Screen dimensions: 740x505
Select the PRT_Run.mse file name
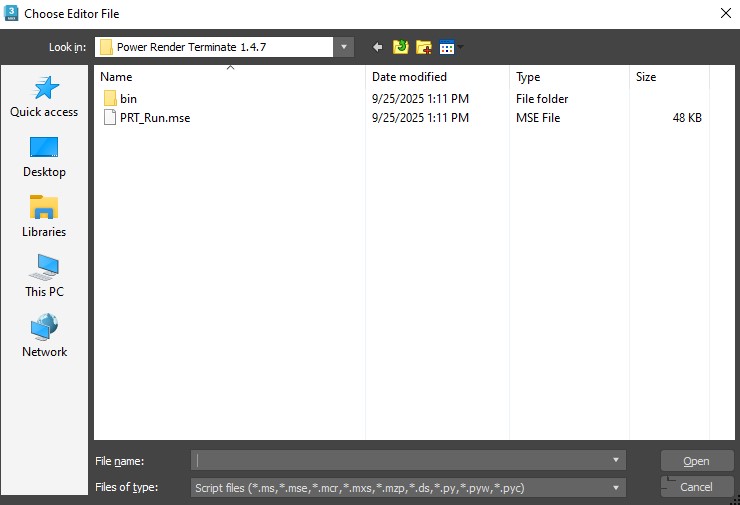click(x=155, y=118)
